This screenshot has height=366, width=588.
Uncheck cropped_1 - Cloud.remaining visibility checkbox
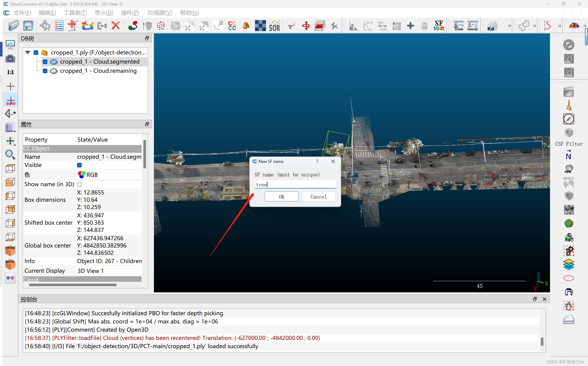click(45, 71)
